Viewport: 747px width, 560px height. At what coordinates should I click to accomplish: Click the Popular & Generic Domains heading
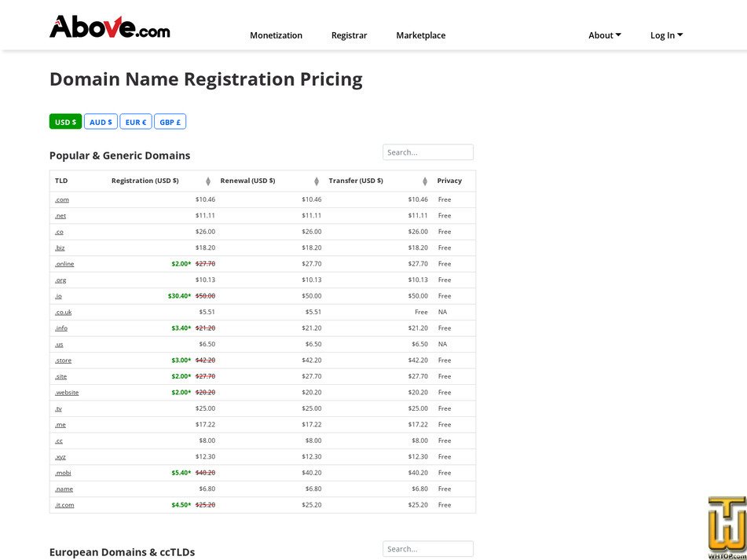pos(119,156)
